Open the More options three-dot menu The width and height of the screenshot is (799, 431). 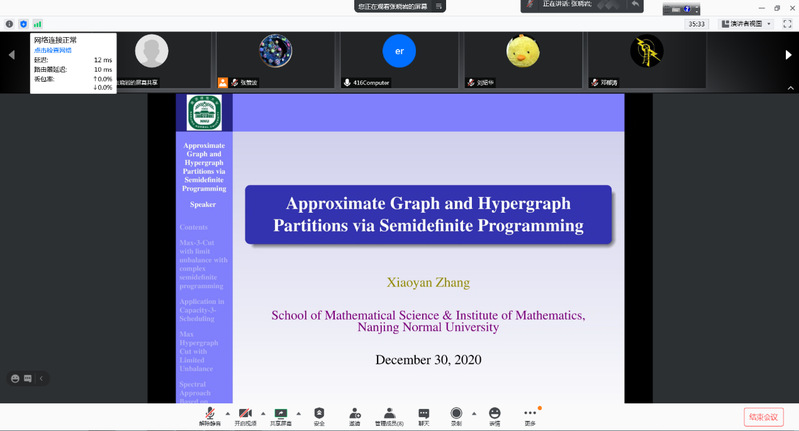click(530, 416)
